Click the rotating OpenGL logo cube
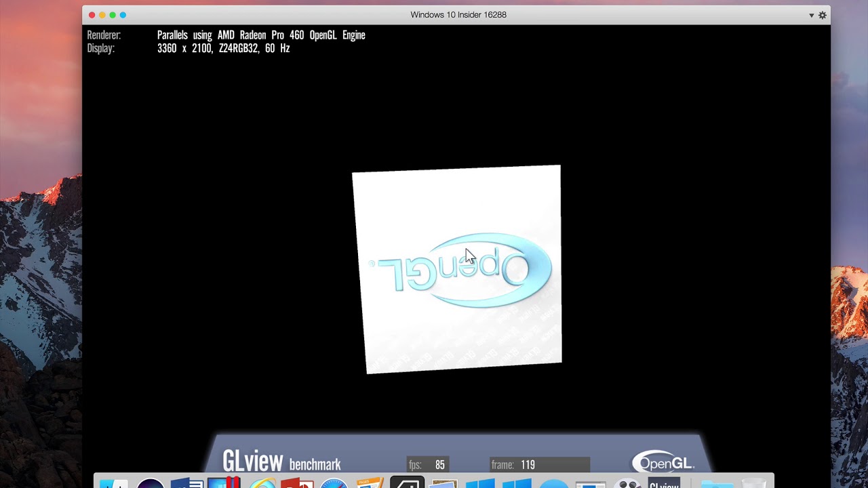This screenshot has width=868, height=488. [x=457, y=269]
